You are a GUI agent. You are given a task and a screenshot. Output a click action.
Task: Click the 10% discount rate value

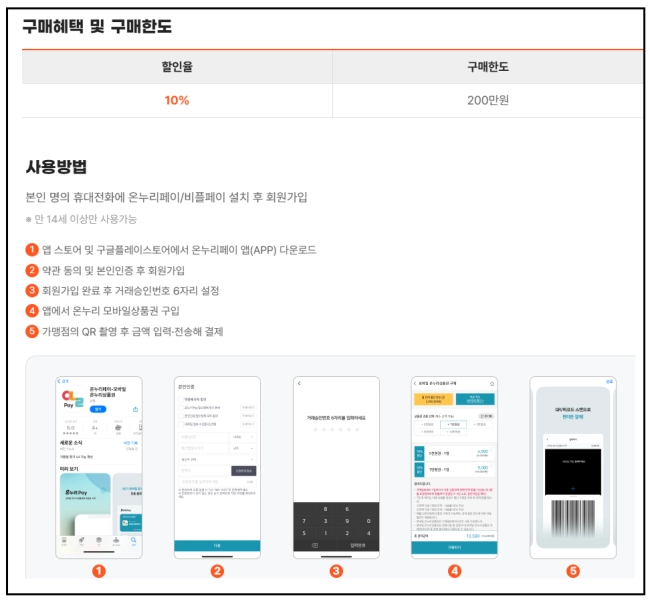177,100
